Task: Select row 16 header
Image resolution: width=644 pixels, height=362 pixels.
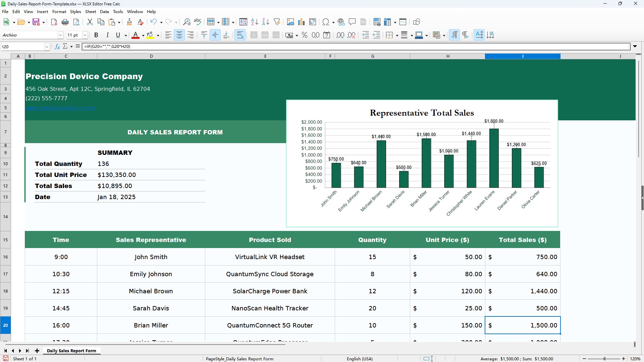Action: pos(5,257)
